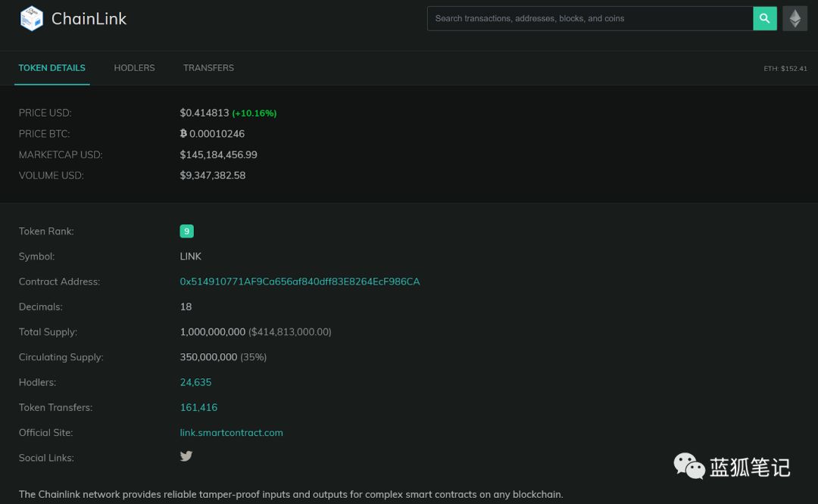Image resolution: width=818 pixels, height=504 pixels.
Task: Click the Decimals: label
Action: point(41,306)
